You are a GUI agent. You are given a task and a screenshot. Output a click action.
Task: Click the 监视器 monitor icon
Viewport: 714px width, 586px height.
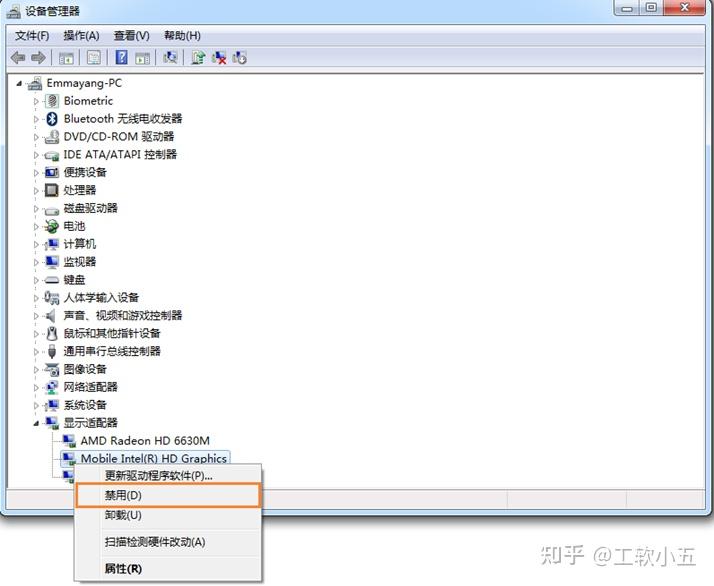coord(52,262)
